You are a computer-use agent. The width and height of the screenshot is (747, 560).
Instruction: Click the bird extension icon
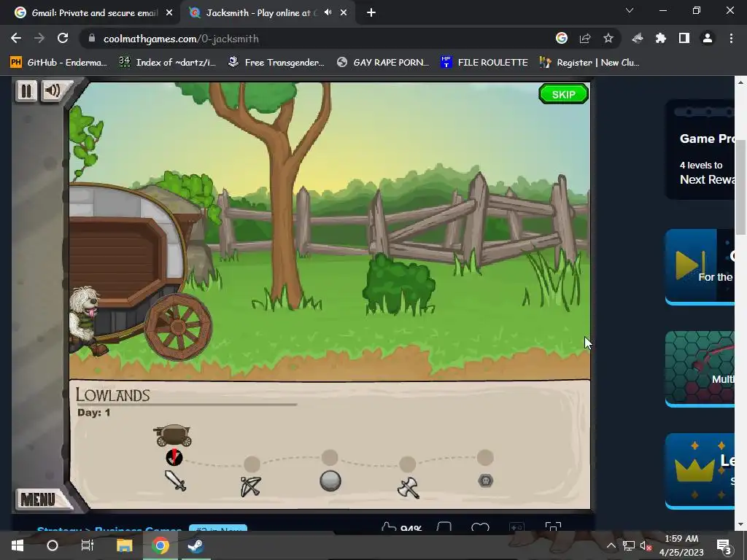pyautogui.click(x=638, y=38)
